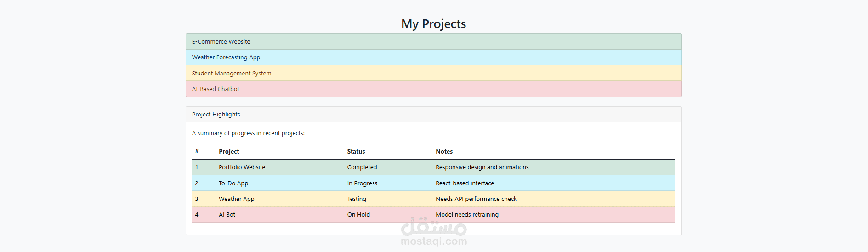
Task: Select the On Hold status cell
Action: click(x=358, y=215)
